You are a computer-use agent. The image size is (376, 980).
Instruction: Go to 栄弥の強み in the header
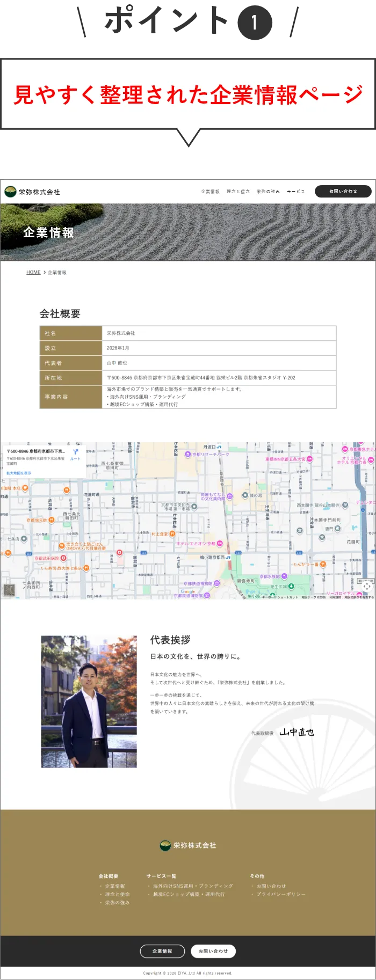(267, 192)
